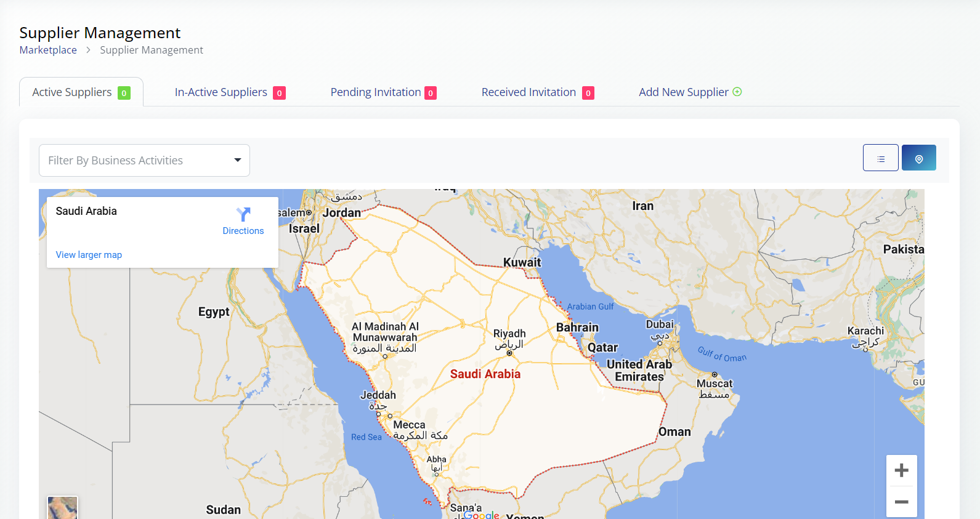This screenshot has height=519, width=980.
Task: Click the Riyadh city marker on the map
Action: [x=509, y=353]
